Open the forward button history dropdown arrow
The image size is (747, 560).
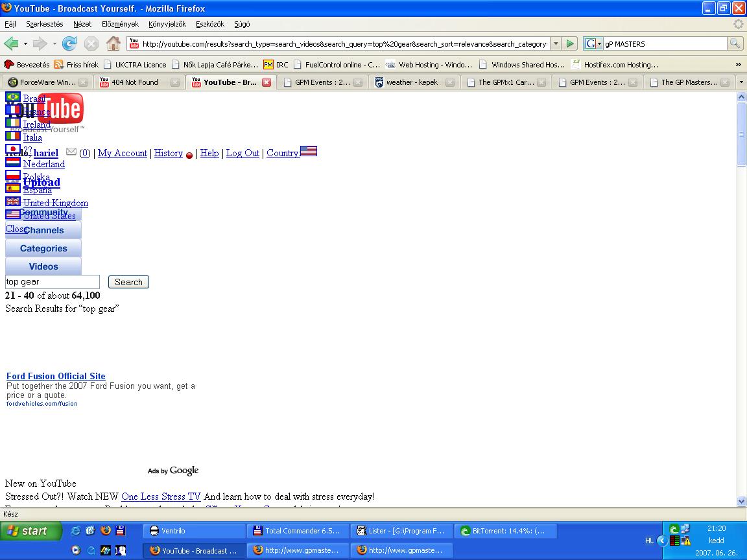point(54,44)
